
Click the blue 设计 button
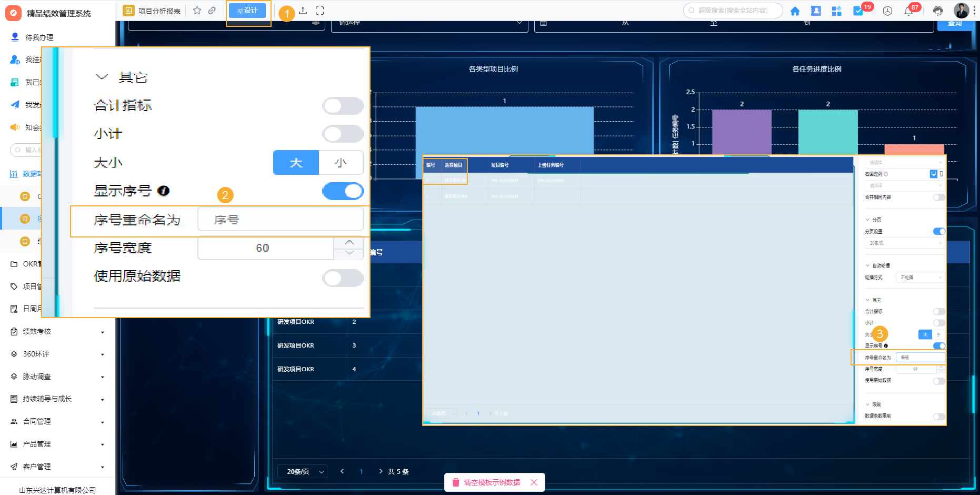click(x=247, y=11)
